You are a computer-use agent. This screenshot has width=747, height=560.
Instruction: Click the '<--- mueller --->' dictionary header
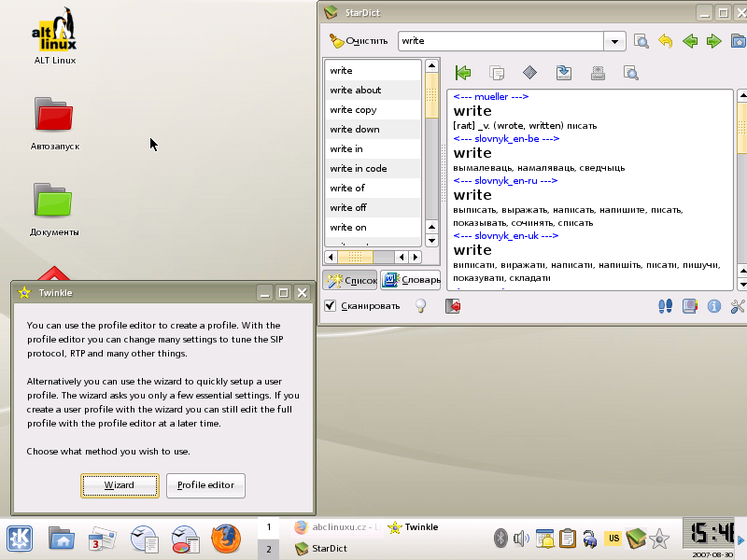(491, 97)
